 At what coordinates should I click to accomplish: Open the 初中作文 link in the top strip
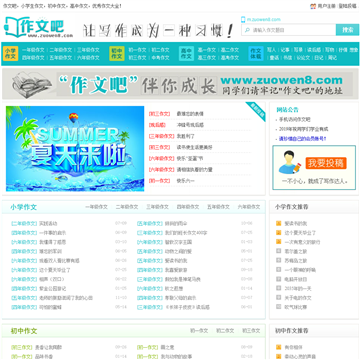point(56,6)
